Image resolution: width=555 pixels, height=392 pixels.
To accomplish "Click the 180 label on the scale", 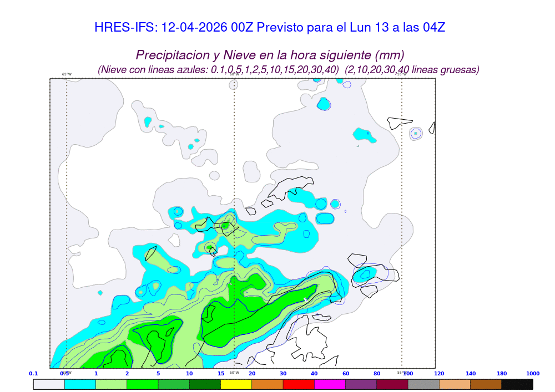I will click(x=501, y=374).
